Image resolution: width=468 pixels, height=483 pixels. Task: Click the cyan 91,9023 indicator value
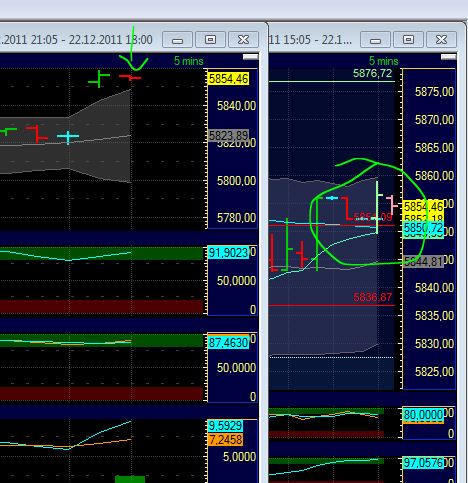click(228, 253)
